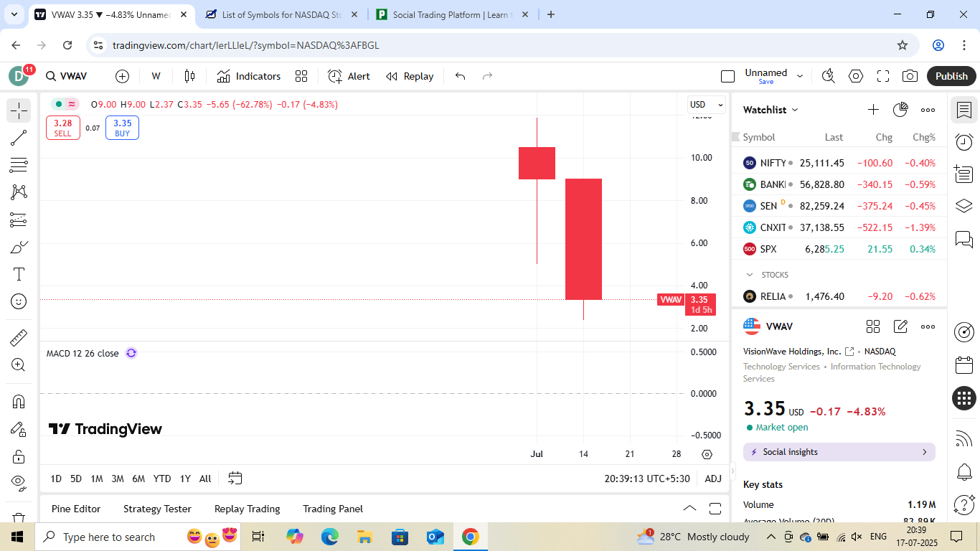This screenshot has width=980, height=551.
Task: Open the USD currency dropdown
Action: pyautogui.click(x=707, y=105)
